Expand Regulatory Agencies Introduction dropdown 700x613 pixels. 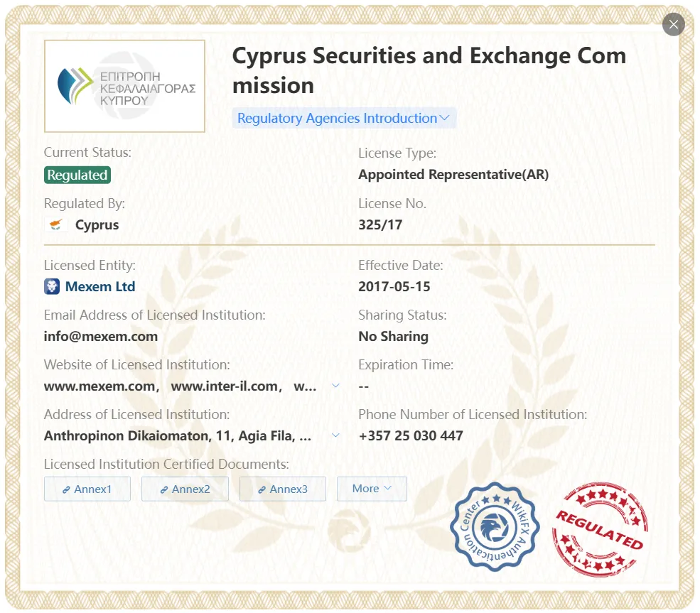click(344, 118)
